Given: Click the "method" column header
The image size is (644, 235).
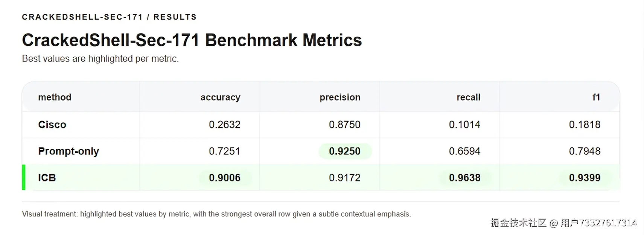Looking at the screenshot, I should click(55, 97).
